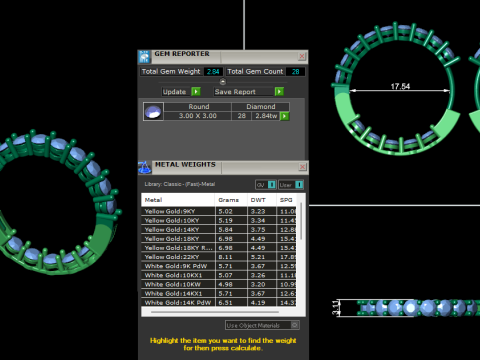480x360 pixels.
Task: Select the White Gold:10KX1 row
Action: tap(219, 275)
